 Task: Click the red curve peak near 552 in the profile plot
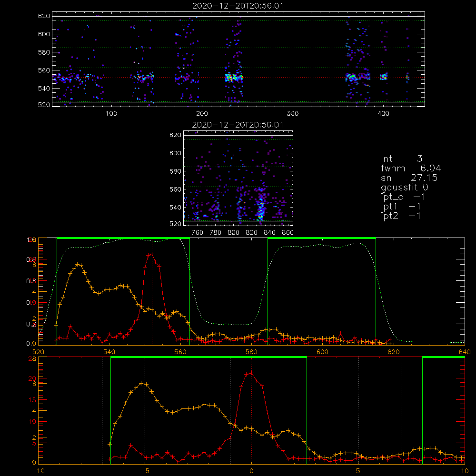point(152,254)
